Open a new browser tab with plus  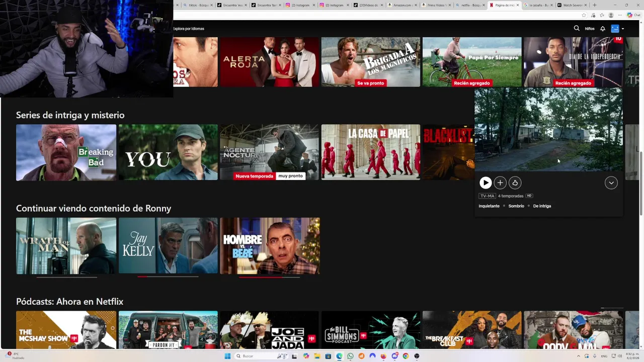(595, 5)
